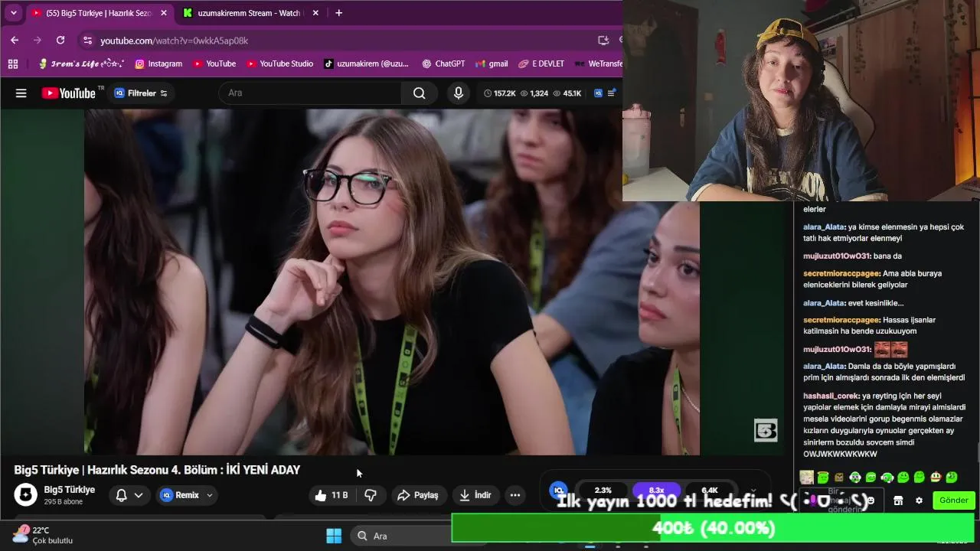Open a new browser tab
Viewport: 980px width, 551px height.
338,13
